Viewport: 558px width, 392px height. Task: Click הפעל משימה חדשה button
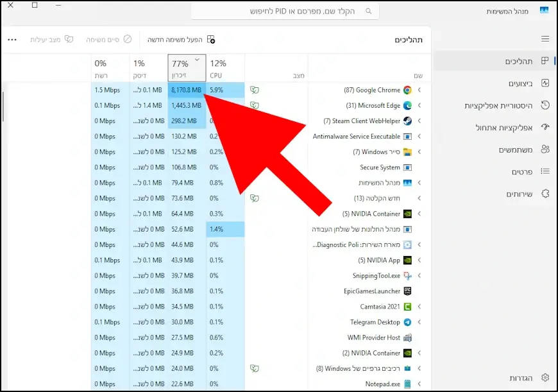181,39
